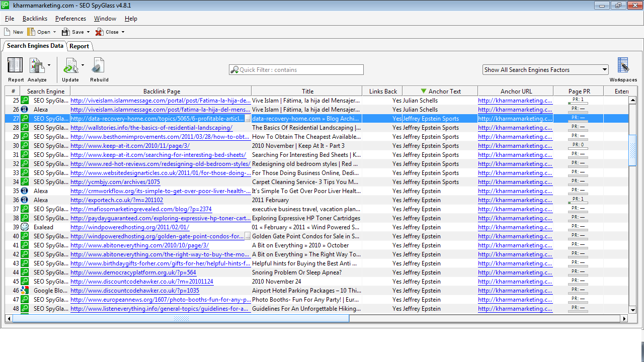
Task: Select 'Snoring Problem Or Sleep Apnea?' title cell
Action: click(x=297, y=273)
